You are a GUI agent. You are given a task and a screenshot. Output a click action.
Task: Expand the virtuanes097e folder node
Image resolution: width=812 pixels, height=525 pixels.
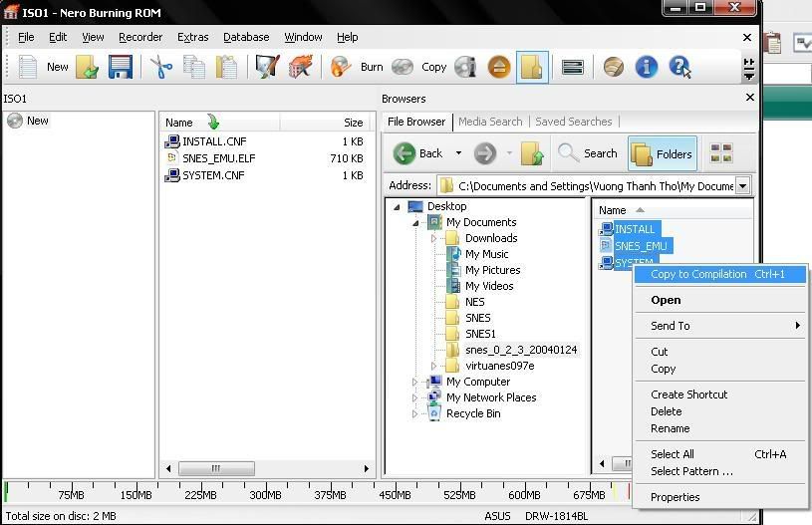(434, 366)
